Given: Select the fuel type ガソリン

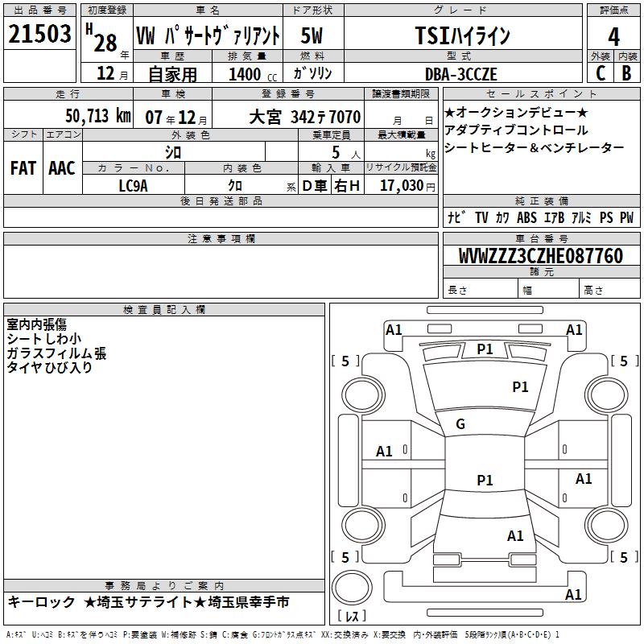Looking at the screenshot, I should click(312, 73).
